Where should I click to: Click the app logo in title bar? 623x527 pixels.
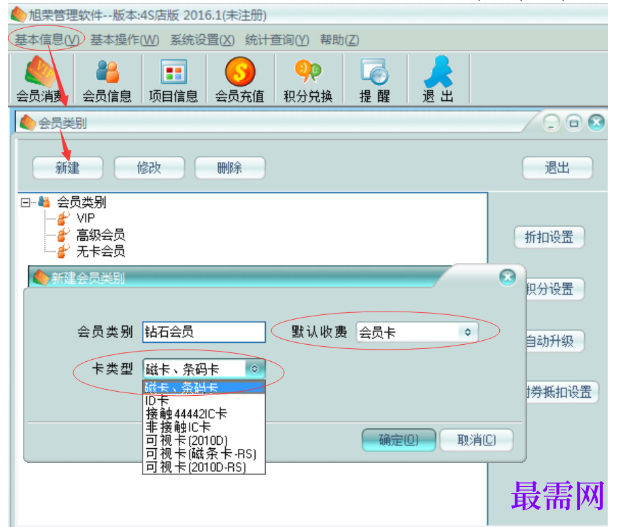point(18,15)
